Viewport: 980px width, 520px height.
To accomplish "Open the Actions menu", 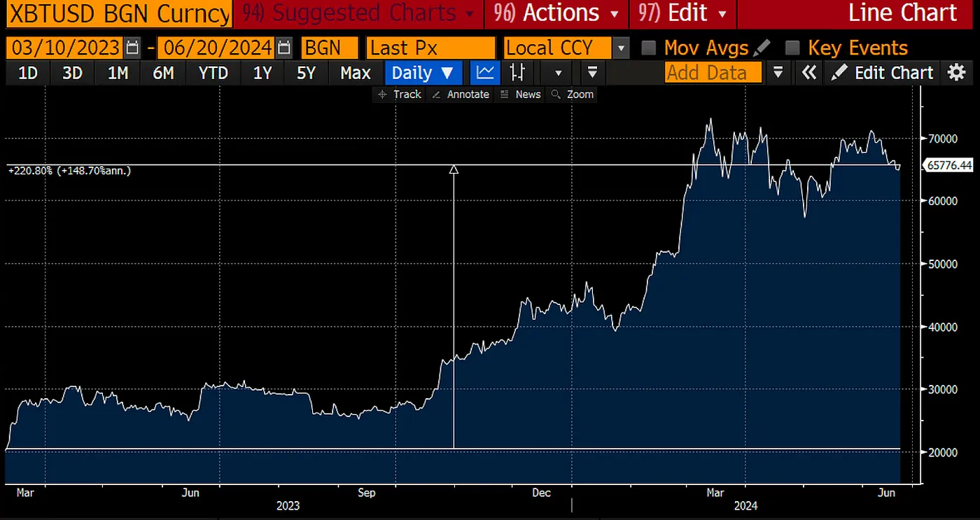I will click(556, 13).
